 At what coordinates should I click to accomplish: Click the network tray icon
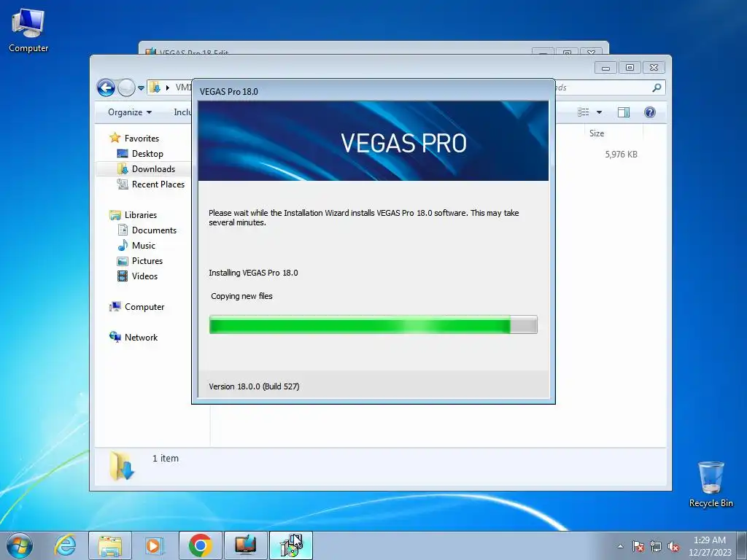tap(656, 546)
